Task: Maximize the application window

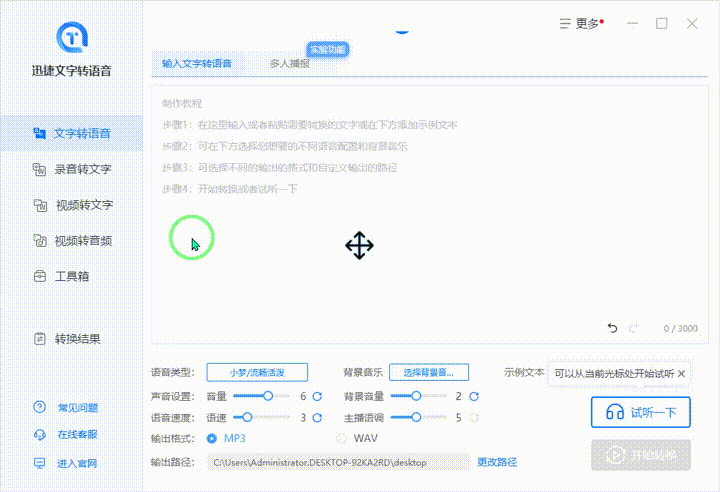Action: pyautogui.click(x=662, y=23)
